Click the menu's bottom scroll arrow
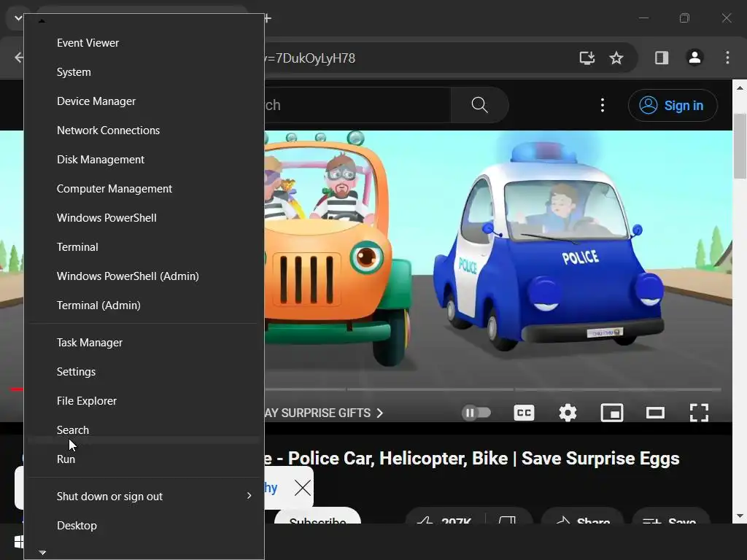This screenshot has width=747, height=560. tap(42, 553)
